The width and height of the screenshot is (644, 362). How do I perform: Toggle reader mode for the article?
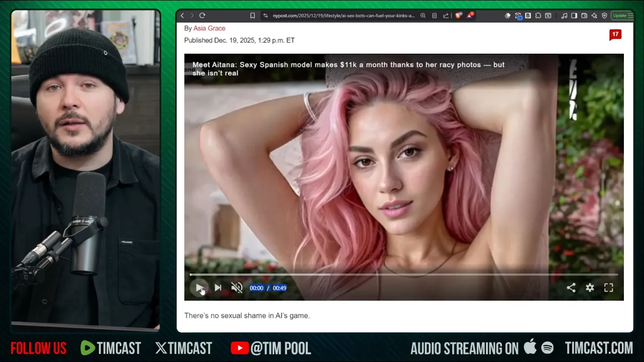click(x=434, y=16)
